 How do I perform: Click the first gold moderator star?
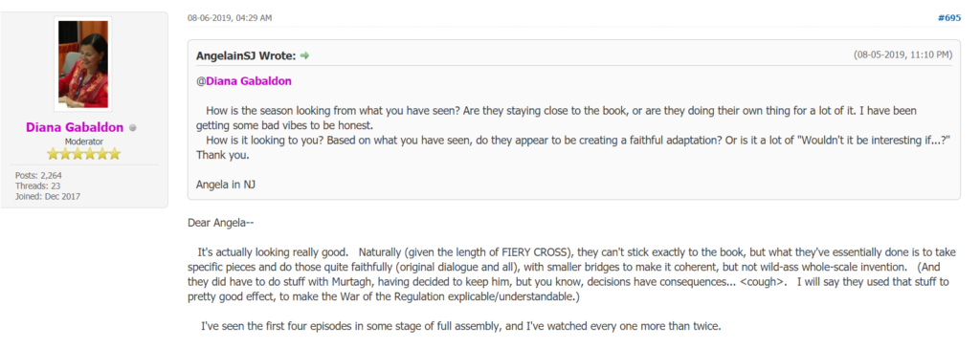54,154
